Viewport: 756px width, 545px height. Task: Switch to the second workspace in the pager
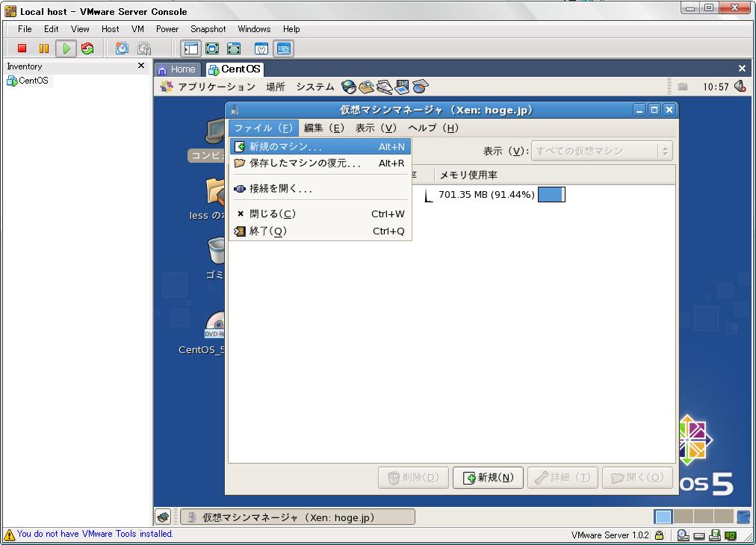point(684,517)
